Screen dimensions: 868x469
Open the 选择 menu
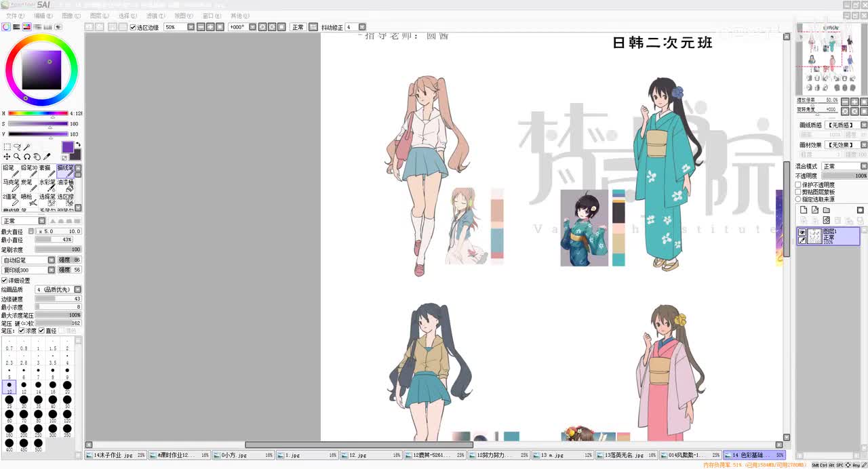point(127,16)
